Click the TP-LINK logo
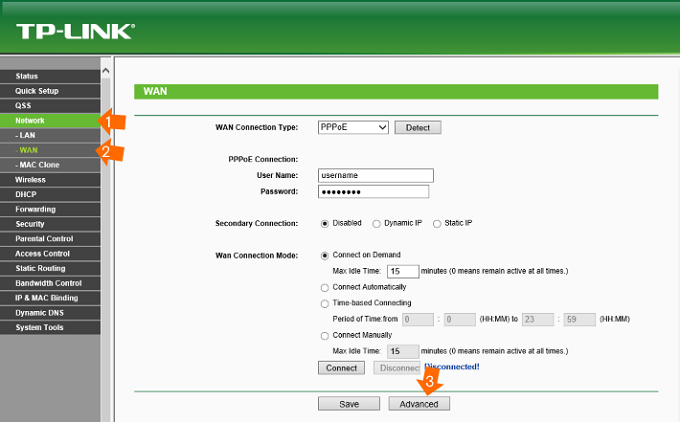Image resolution: width=680 pixels, height=422 pixels. point(75,33)
